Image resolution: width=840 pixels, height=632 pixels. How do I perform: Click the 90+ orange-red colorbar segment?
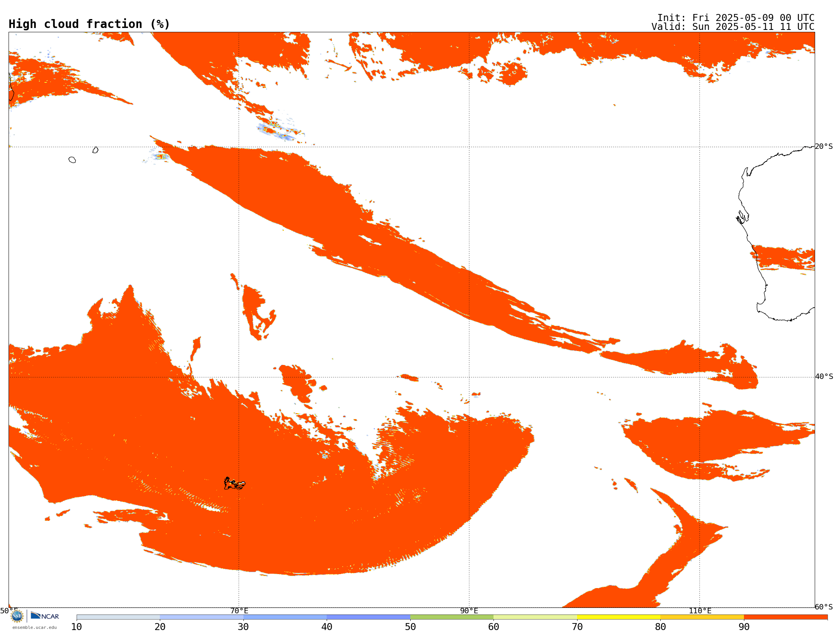coord(786,617)
